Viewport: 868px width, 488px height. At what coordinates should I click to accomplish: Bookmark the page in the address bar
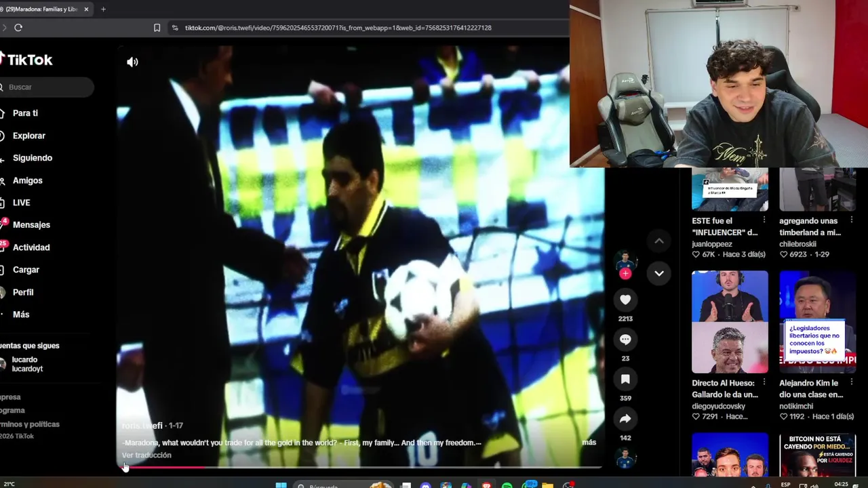point(157,28)
